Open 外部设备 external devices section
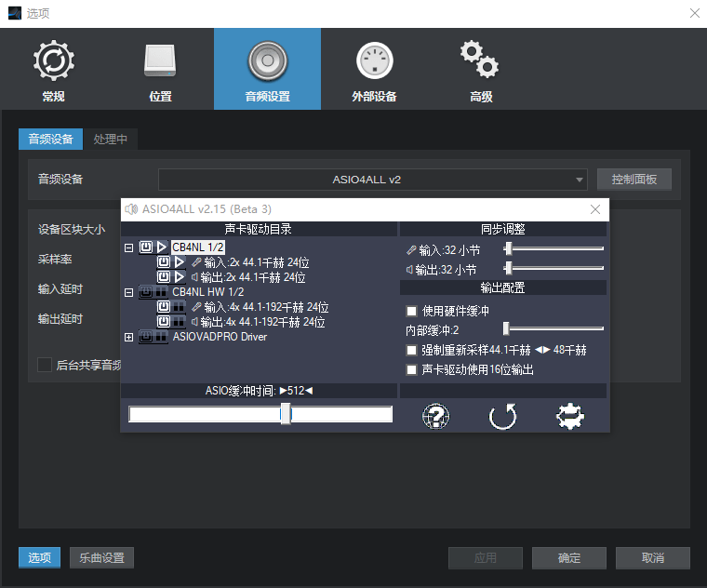 point(374,70)
